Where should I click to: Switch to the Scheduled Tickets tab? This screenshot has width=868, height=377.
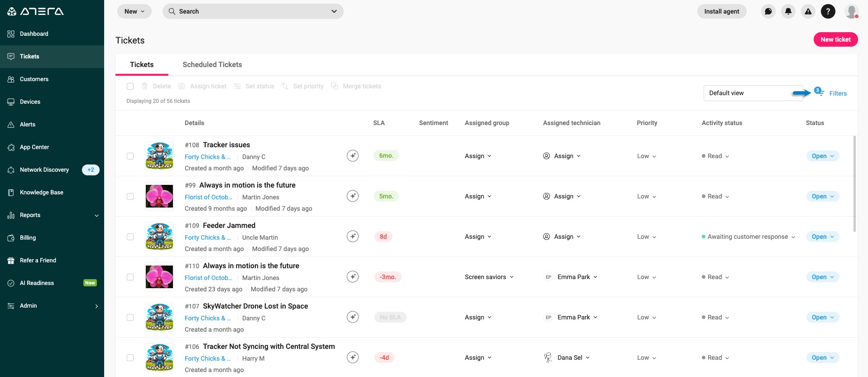[x=212, y=65]
